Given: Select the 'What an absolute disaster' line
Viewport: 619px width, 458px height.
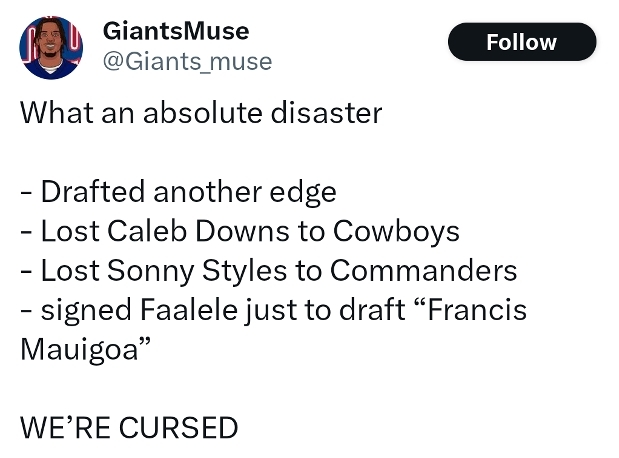Looking at the screenshot, I should coord(201,113).
